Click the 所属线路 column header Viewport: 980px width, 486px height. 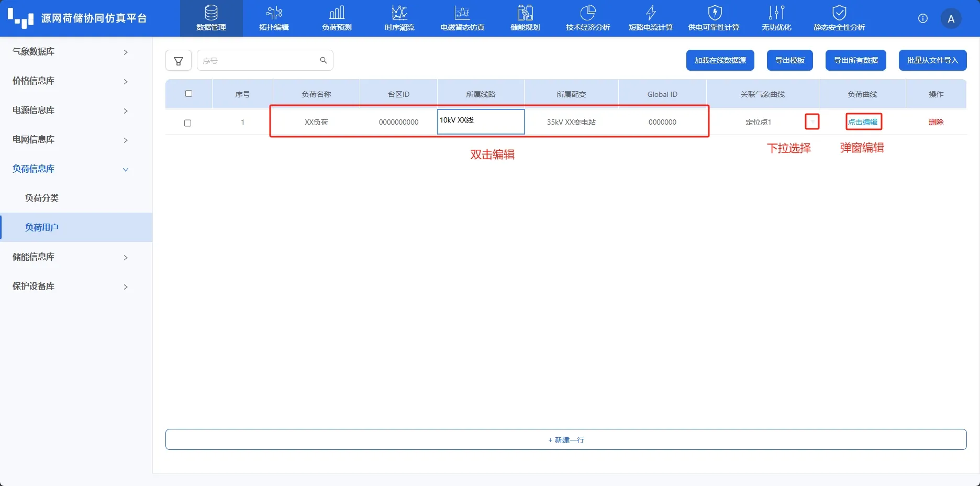click(x=481, y=94)
